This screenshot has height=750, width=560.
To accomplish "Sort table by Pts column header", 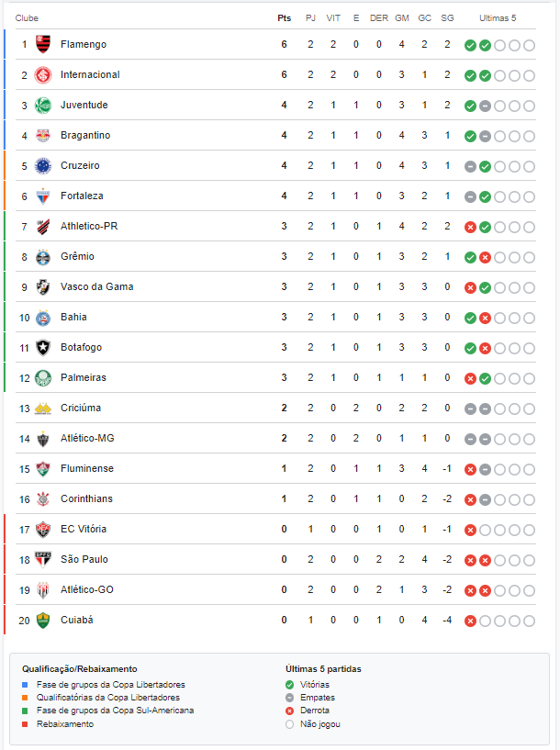I will 284,18.
